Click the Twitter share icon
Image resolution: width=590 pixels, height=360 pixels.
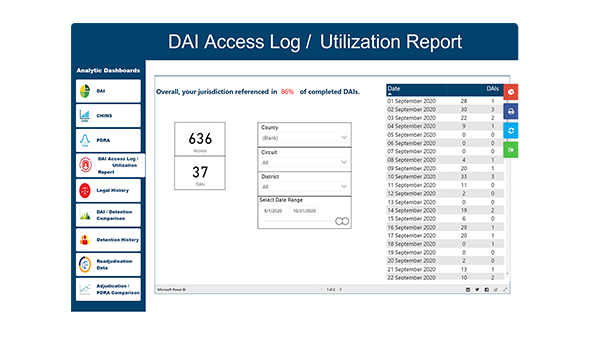(x=477, y=290)
